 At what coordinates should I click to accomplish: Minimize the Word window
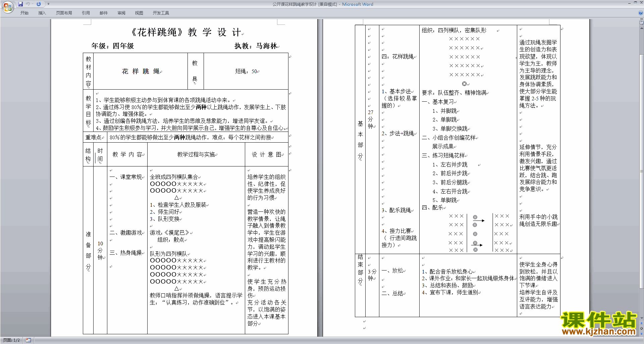tap(629, 3)
